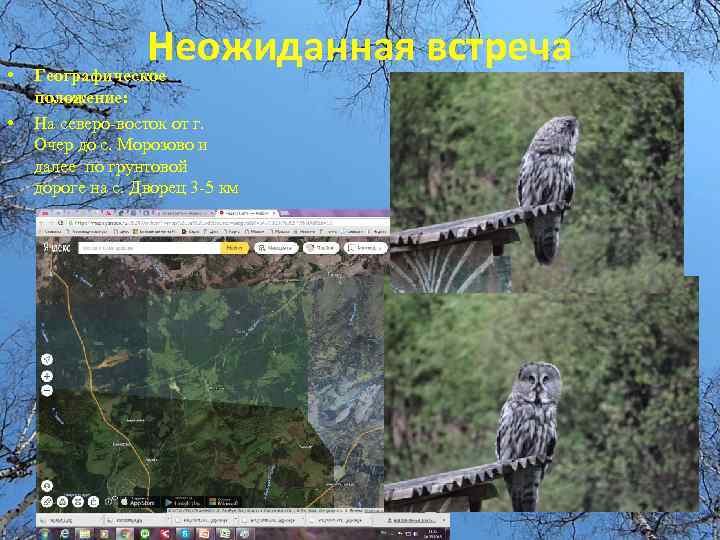Zoom in with the plus button
Screen dimensions: 720x540
(x=47, y=377)
